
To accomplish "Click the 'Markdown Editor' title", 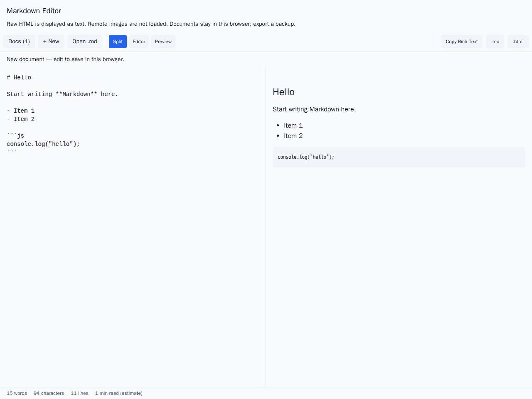I will (x=34, y=11).
